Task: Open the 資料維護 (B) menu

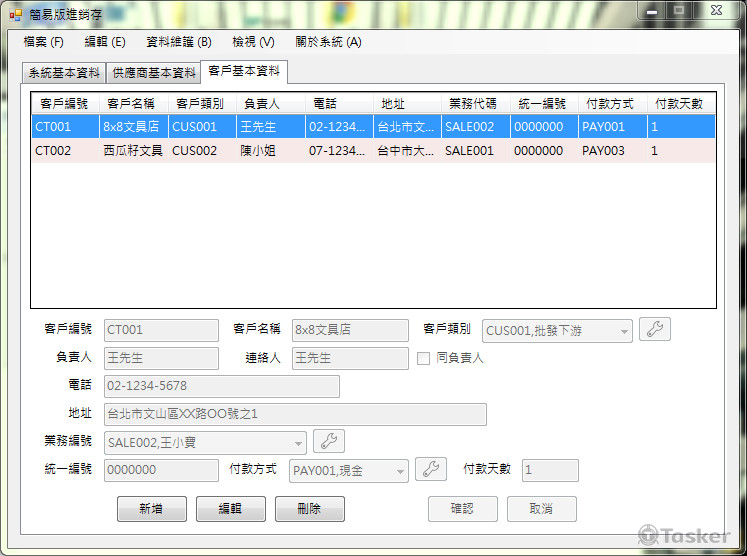Action: 179,42
